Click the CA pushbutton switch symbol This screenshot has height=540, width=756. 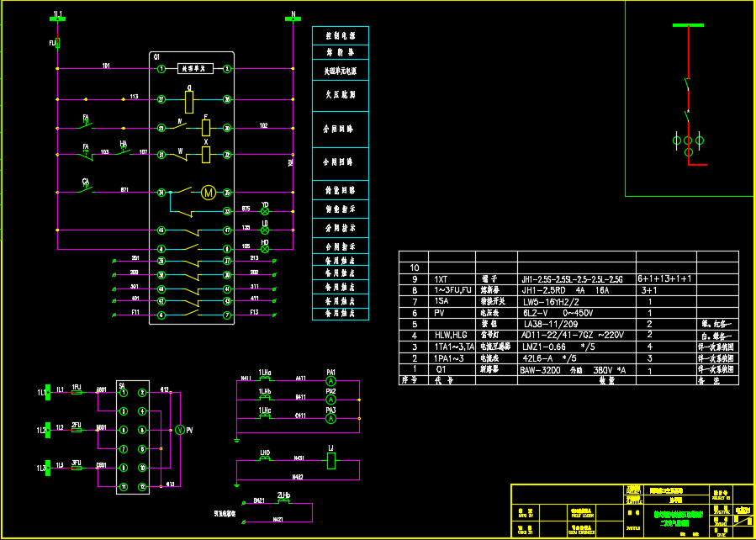[x=86, y=190]
